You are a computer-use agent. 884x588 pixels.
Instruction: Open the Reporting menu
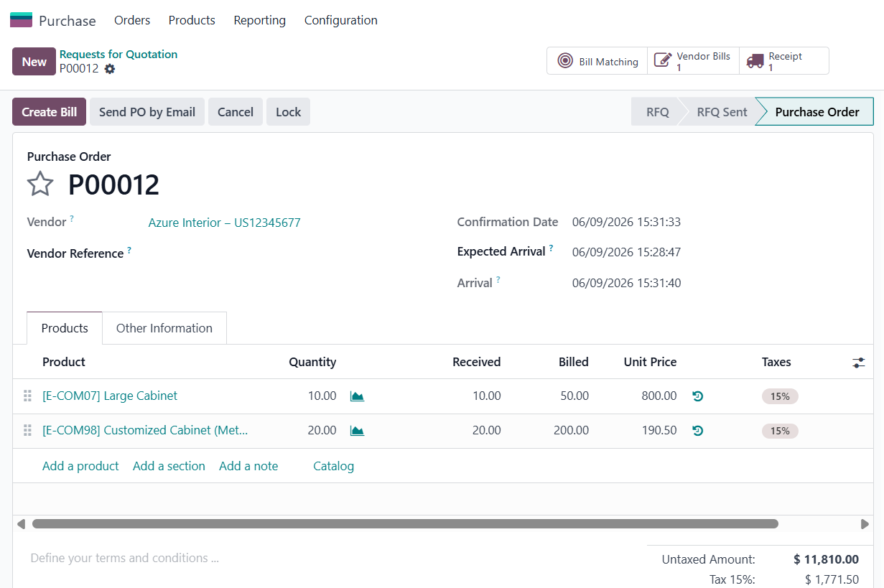[260, 20]
